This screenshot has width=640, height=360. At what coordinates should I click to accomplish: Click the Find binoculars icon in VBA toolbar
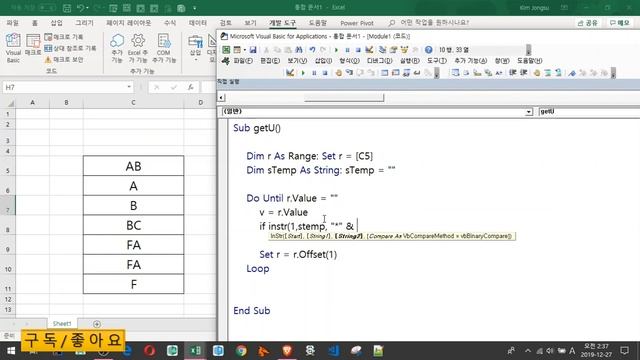(299, 50)
